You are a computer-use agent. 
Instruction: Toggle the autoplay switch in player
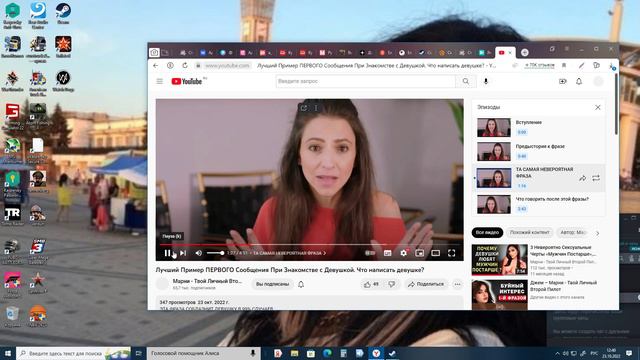tap(370, 253)
